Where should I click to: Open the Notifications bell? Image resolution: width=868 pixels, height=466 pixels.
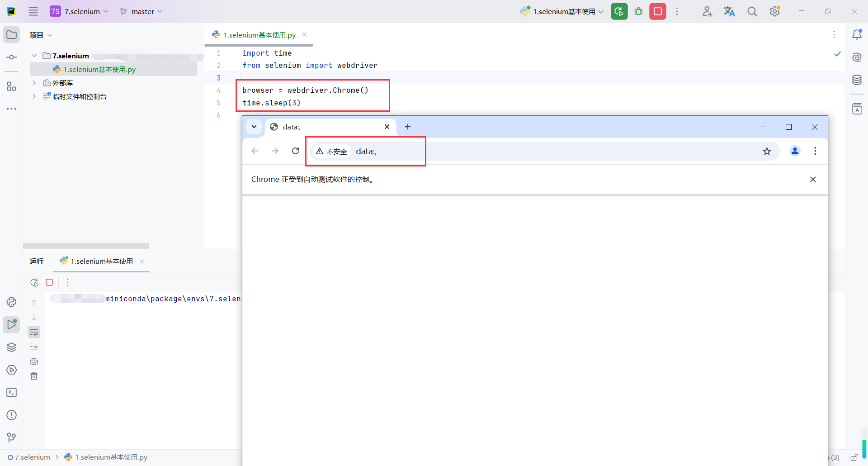click(x=857, y=34)
